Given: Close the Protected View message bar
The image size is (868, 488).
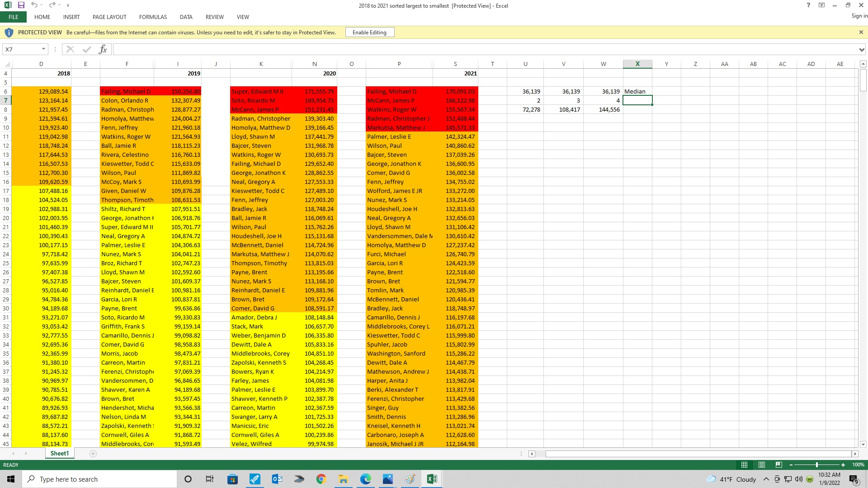Looking at the screenshot, I should [x=861, y=32].
